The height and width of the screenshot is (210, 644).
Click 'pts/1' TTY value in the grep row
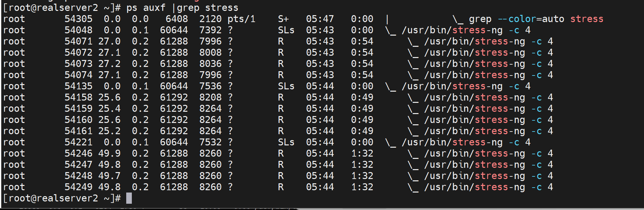pos(241,19)
